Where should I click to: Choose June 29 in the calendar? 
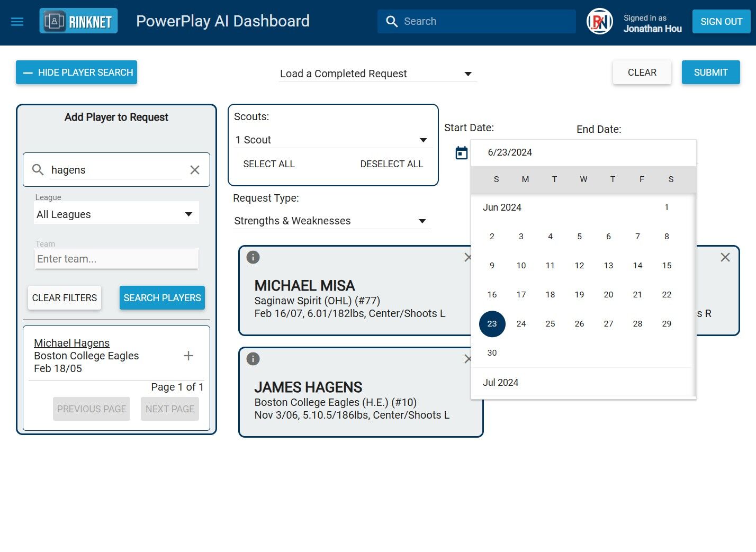click(667, 324)
